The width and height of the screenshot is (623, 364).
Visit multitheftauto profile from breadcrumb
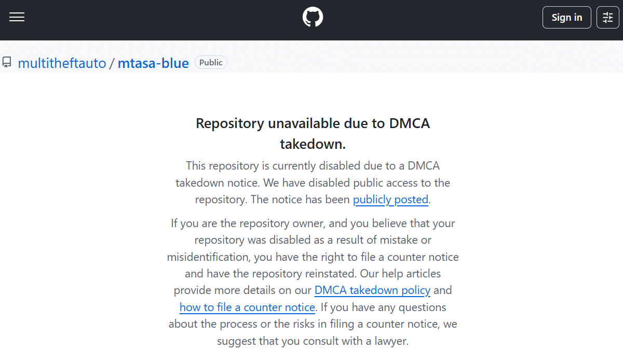[62, 63]
